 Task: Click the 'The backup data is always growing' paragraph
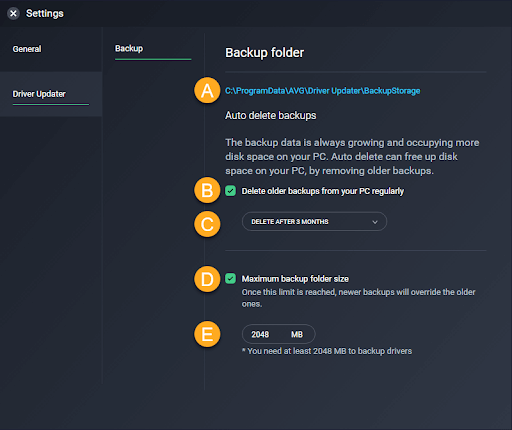(352, 156)
